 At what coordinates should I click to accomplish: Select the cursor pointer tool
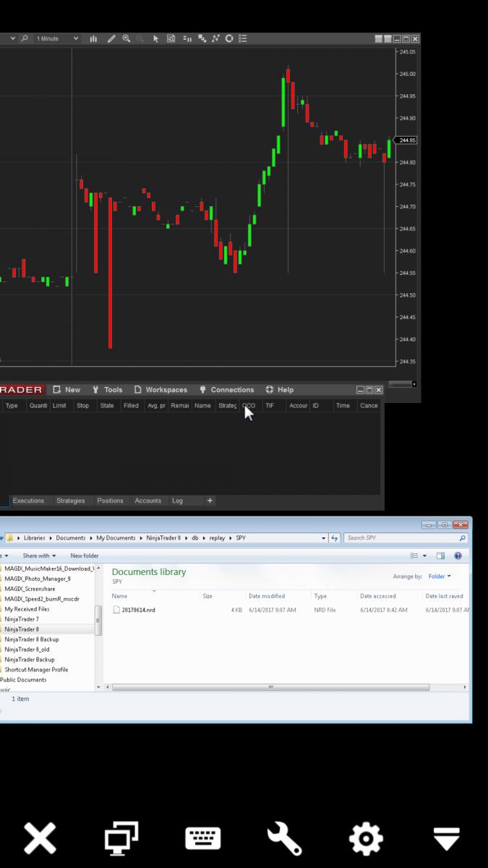click(155, 38)
